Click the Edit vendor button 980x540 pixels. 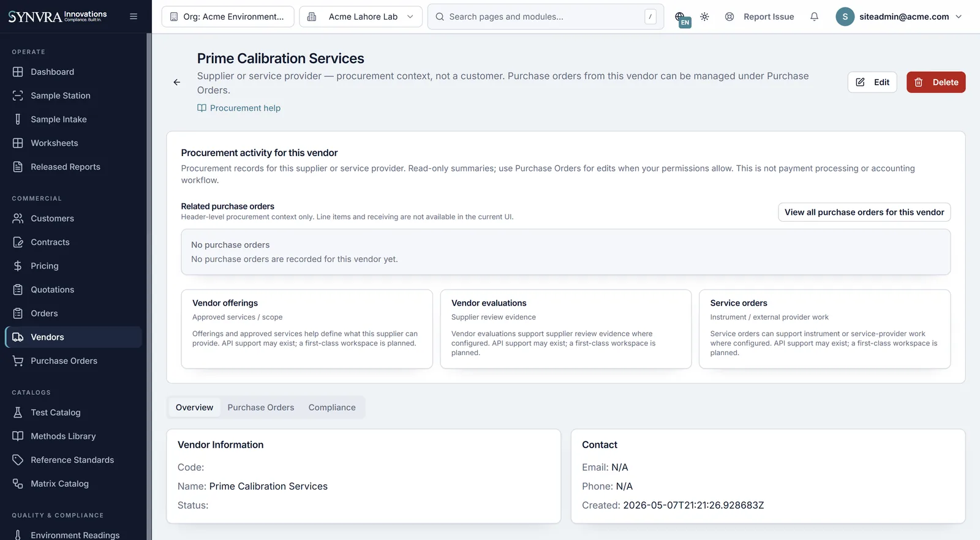tap(872, 82)
